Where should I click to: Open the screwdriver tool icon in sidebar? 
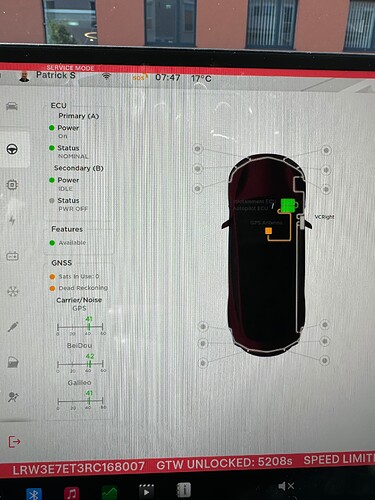13,327
